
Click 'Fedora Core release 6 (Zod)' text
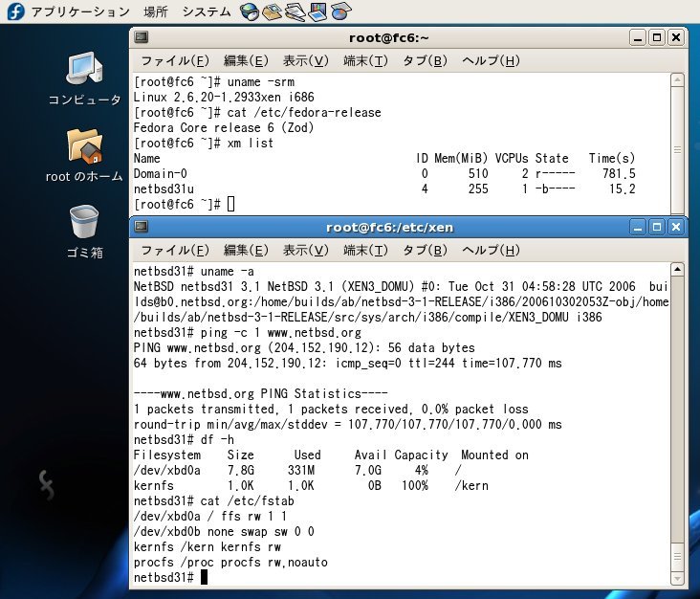coord(224,128)
